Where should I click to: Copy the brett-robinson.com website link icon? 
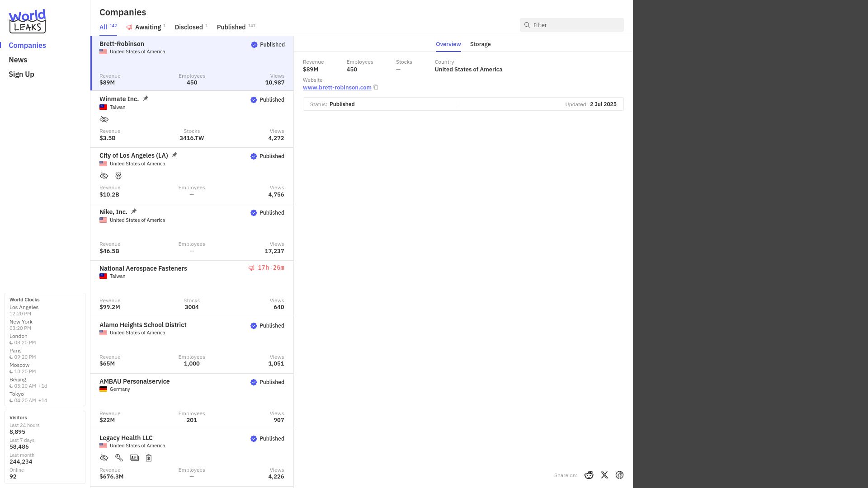point(376,88)
